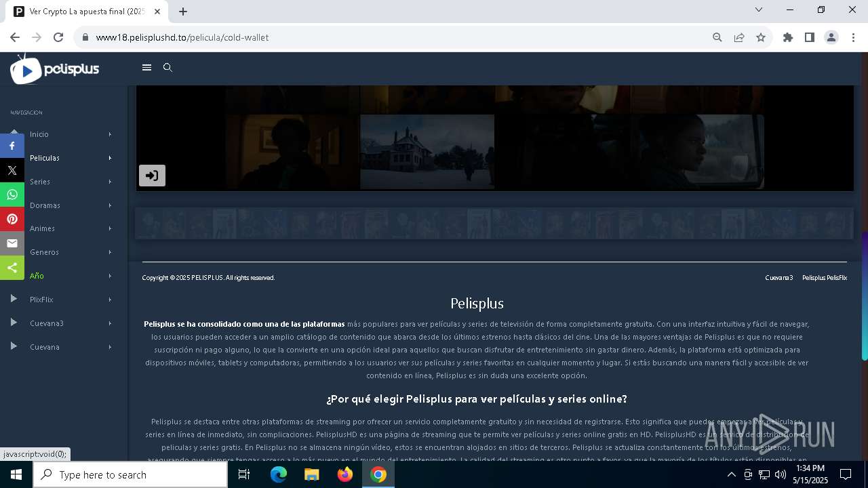The image size is (868, 488).
Task: Open tab search chevron in title bar
Action: 759,9
